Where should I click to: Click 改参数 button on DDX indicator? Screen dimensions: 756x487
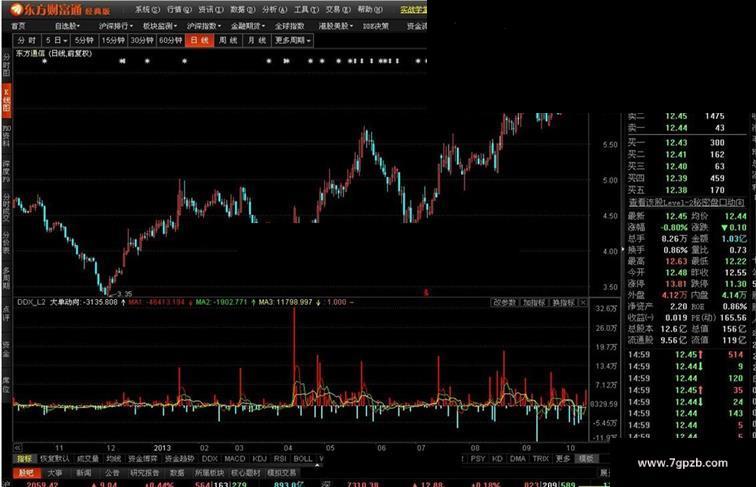(505, 302)
